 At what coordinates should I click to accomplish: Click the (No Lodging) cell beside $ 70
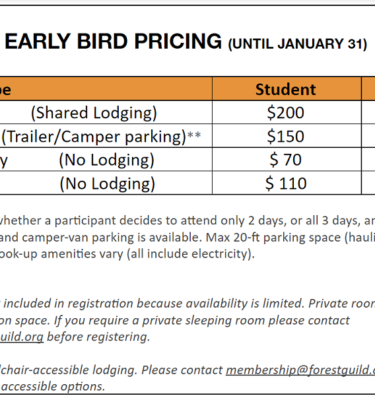point(107,160)
